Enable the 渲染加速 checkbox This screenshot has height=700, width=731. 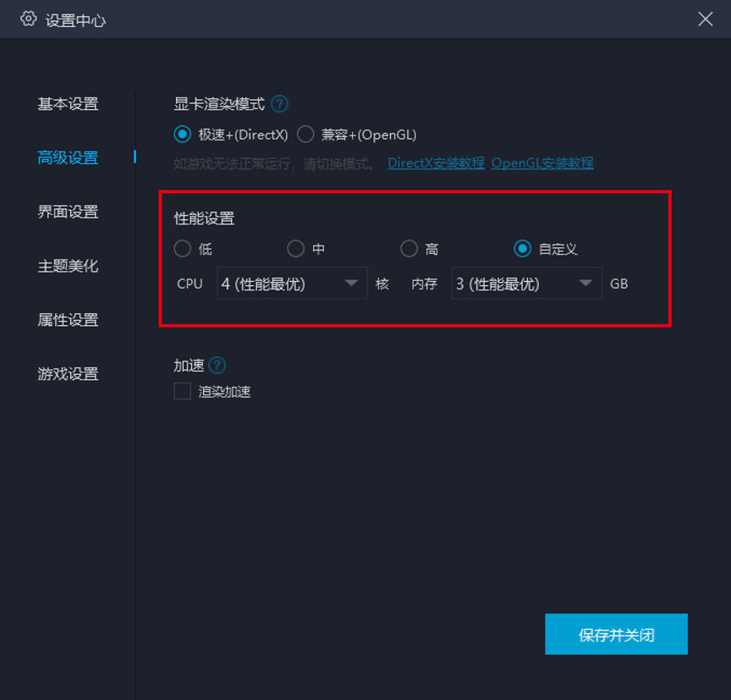[181, 391]
